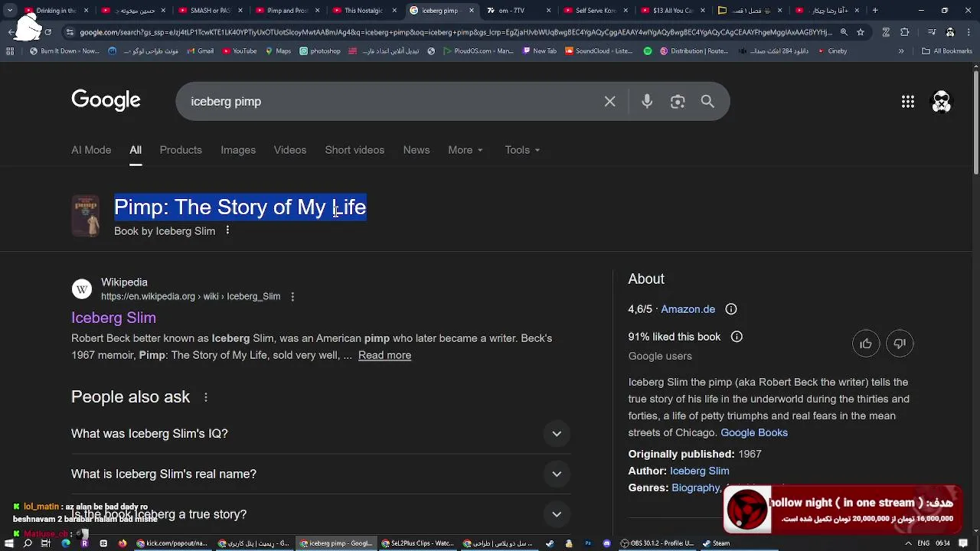Expand 'What is Iceberg Slim's real name?'
980x551 pixels.
(321, 474)
